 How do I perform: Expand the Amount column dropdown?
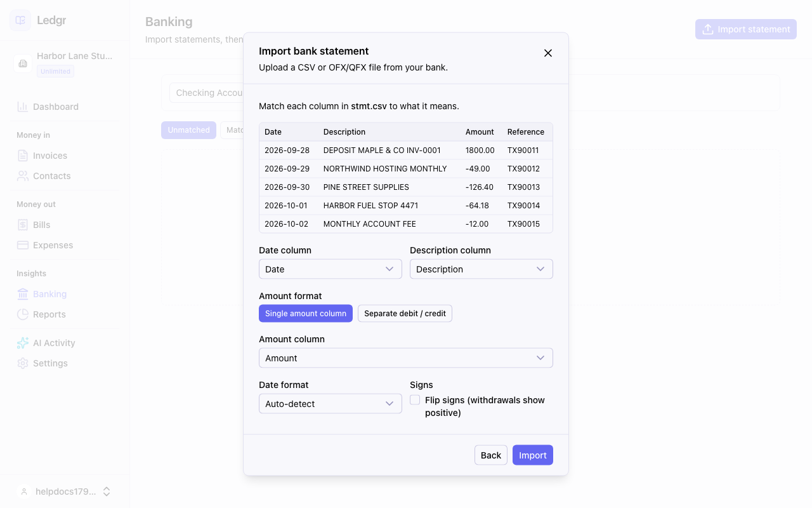406,358
